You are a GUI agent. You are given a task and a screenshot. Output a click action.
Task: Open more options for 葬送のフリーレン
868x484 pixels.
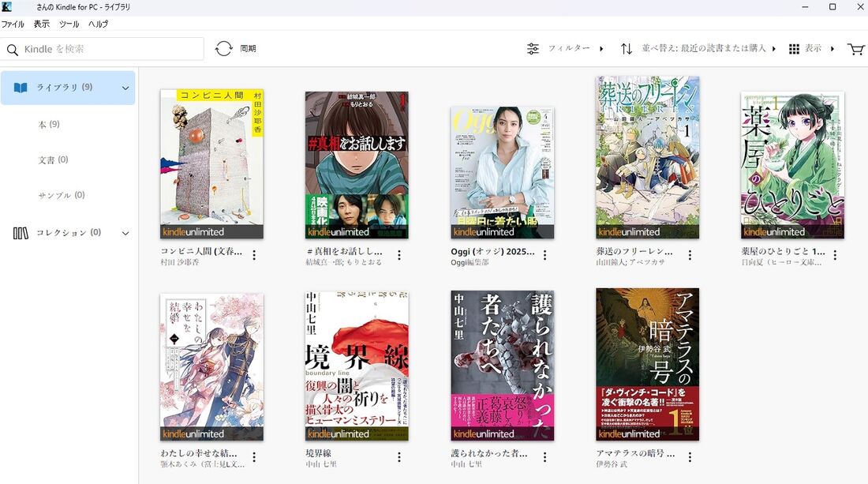pos(690,255)
